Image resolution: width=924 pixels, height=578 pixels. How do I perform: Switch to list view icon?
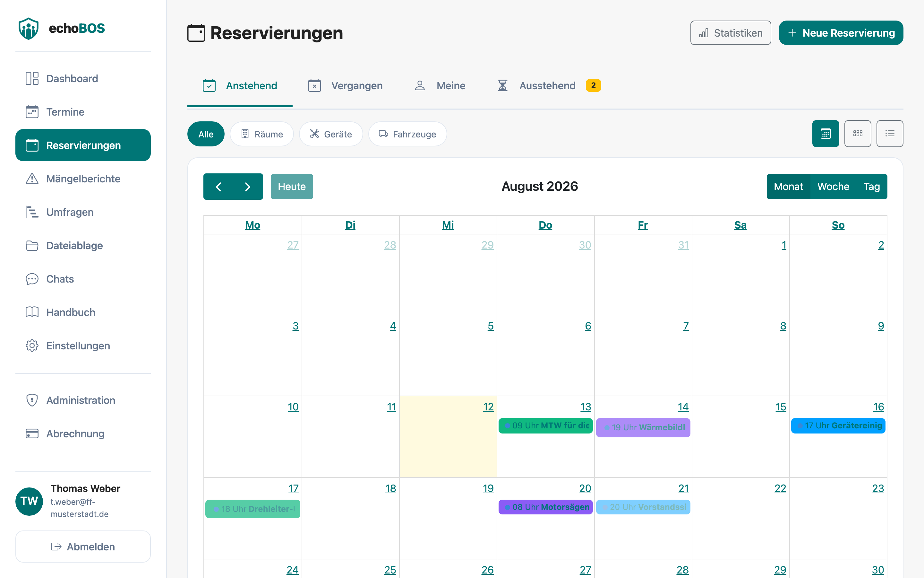pos(890,133)
